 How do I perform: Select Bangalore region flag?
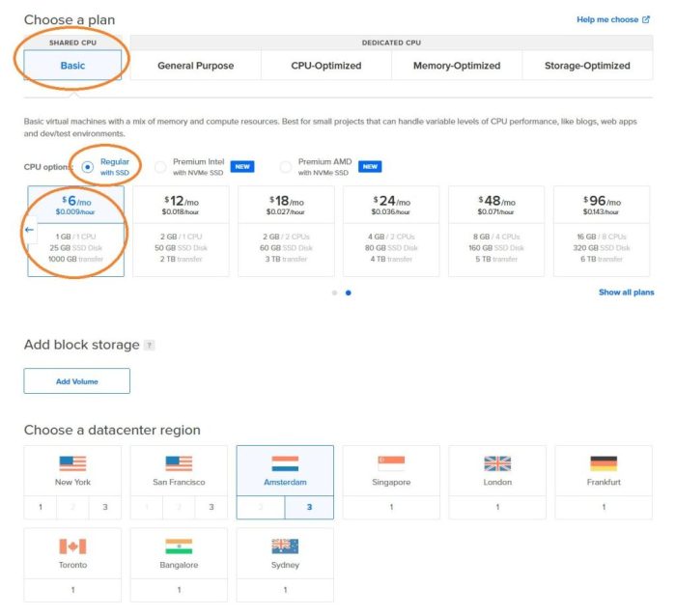pos(179,546)
